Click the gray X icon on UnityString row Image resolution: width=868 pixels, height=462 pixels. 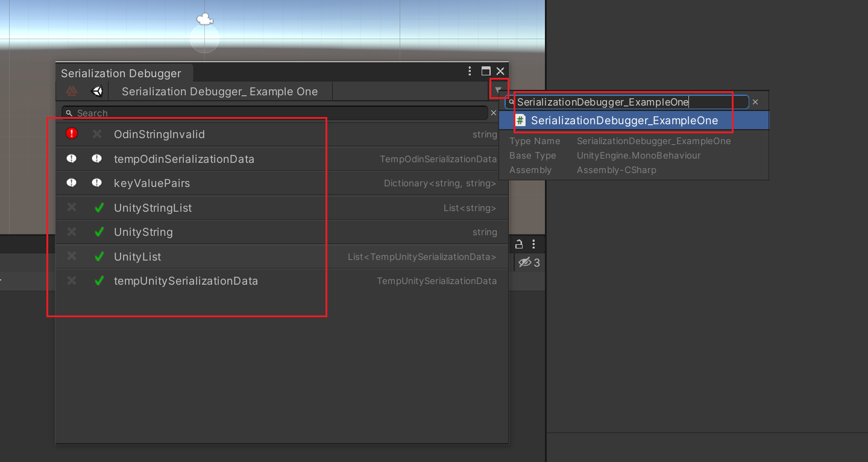pos(72,232)
